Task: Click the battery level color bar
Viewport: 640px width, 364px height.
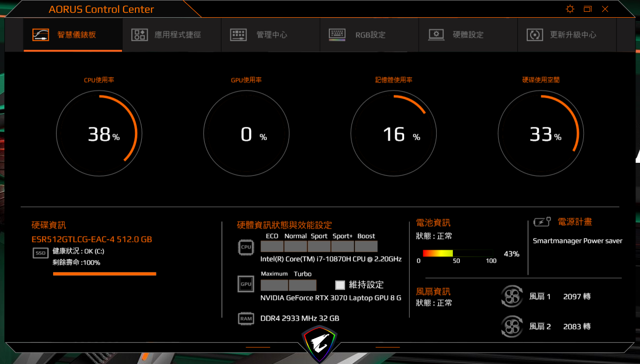Action: [458, 253]
